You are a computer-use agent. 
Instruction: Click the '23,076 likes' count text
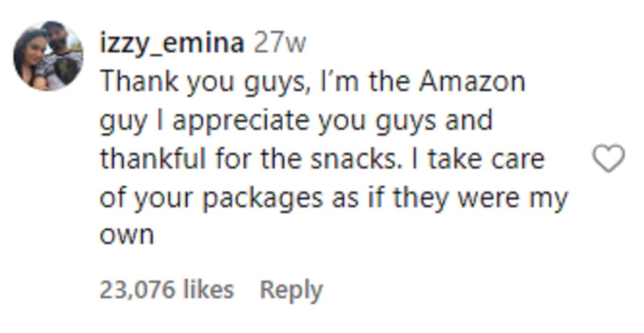tap(166, 290)
